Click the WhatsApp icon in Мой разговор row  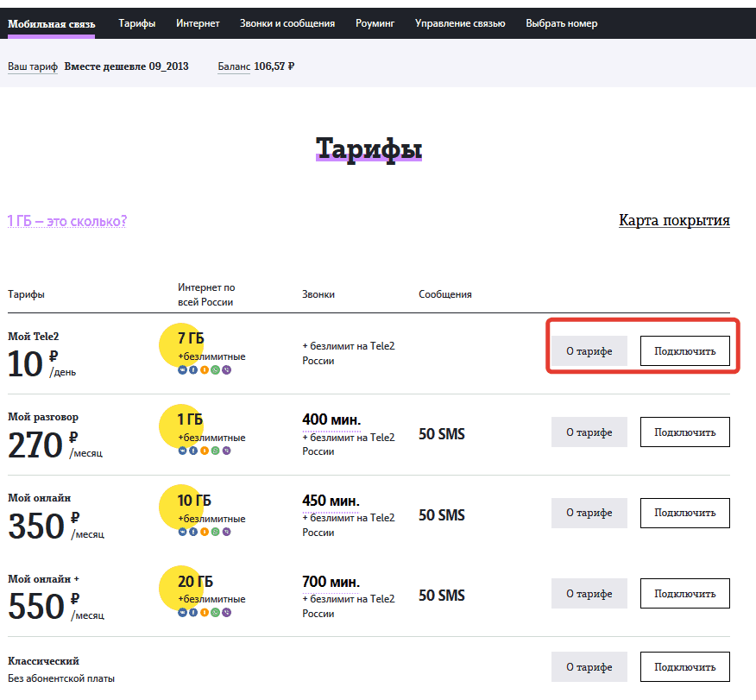[215, 451]
